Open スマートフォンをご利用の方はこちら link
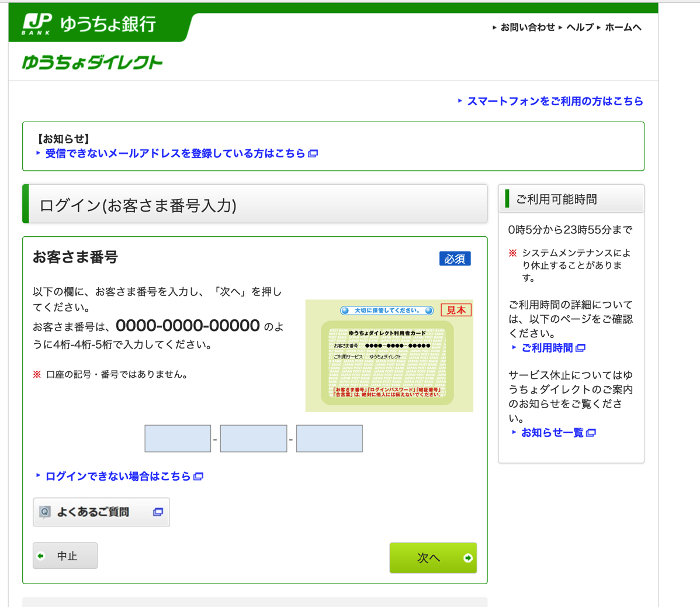Image resolution: width=700 pixels, height=607 pixels. coord(555,101)
